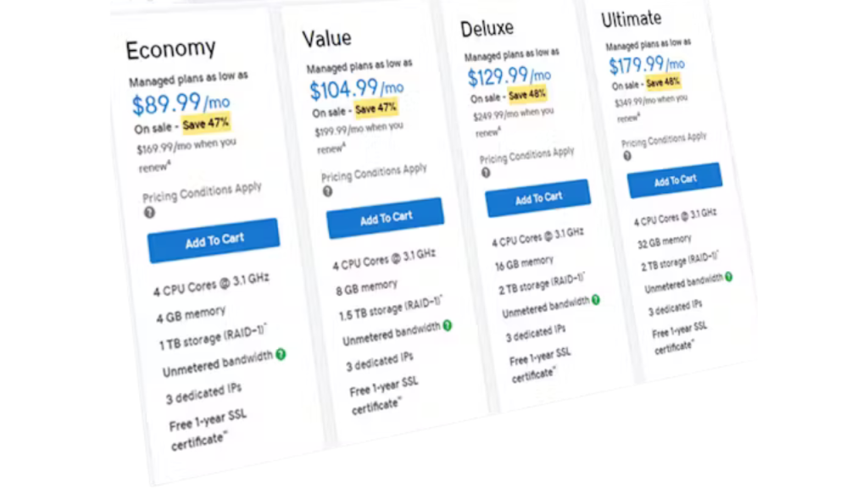This screenshot has height=488, width=868.
Task: Click the Deluxe plan heading
Action: pyautogui.click(x=487, y=28)
